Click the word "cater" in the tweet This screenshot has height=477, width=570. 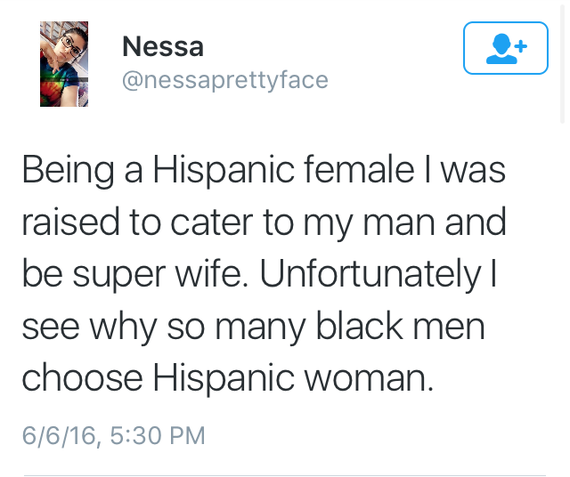(212, 223)
